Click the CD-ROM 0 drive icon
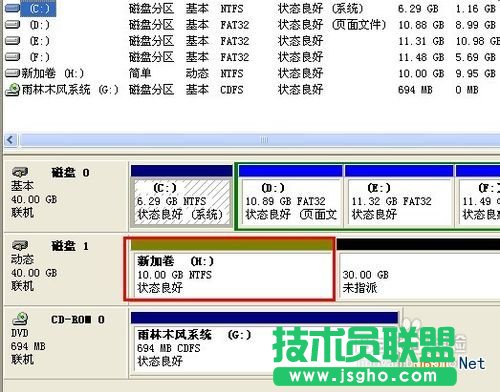Viewport: 500px width, 392px height. point(20,319)
